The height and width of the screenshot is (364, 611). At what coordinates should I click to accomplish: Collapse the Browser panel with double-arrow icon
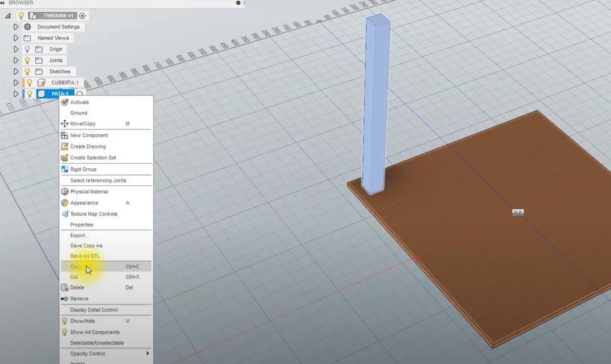3,3
